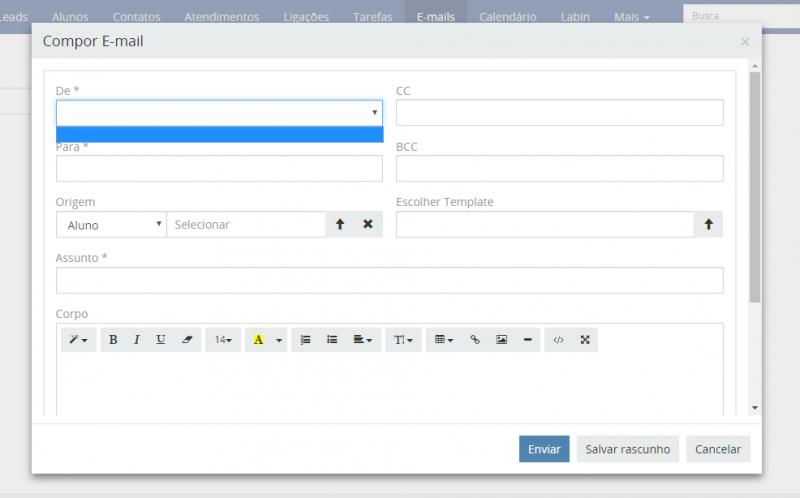
Task: Clear Origem selection with X icon
Action: [368, 225]
